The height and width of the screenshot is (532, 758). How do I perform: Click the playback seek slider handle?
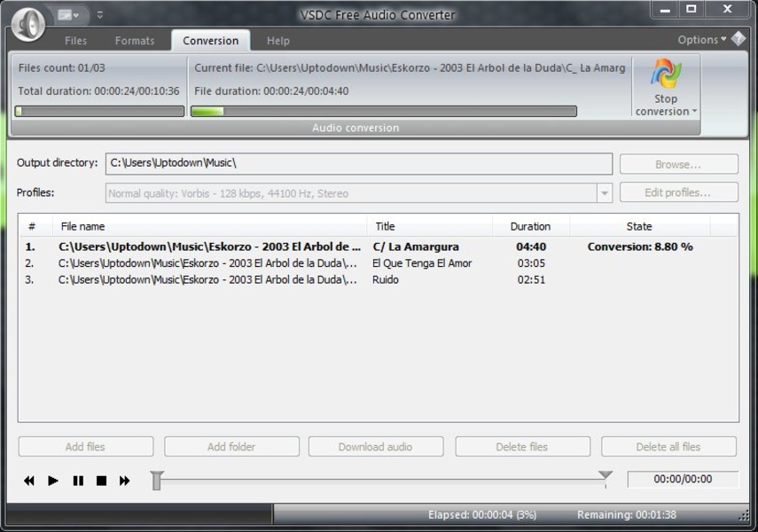coord(157,481)
